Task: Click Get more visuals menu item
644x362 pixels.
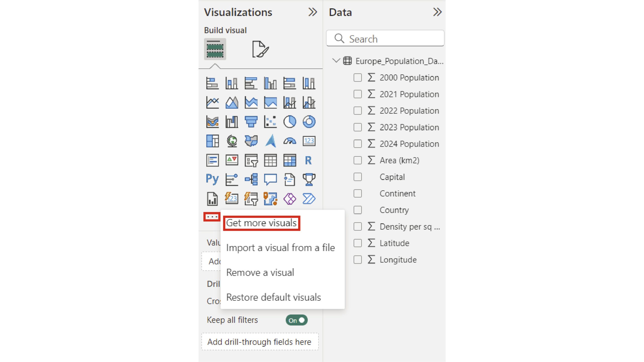Action: (261, 223)
